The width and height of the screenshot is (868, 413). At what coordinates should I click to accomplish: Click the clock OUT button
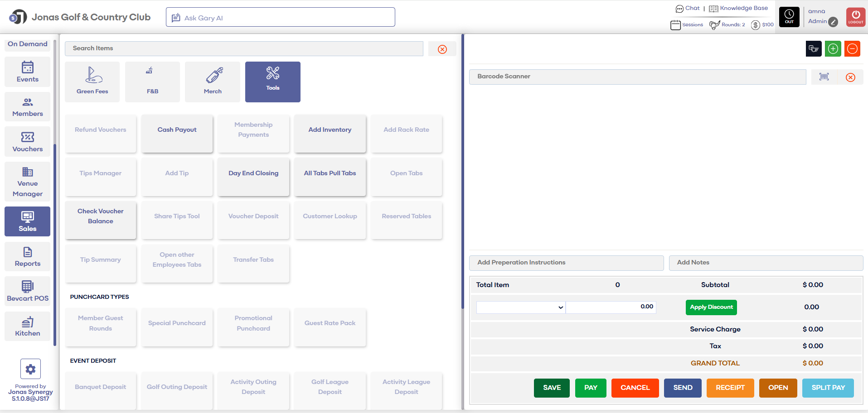[789, 17]
